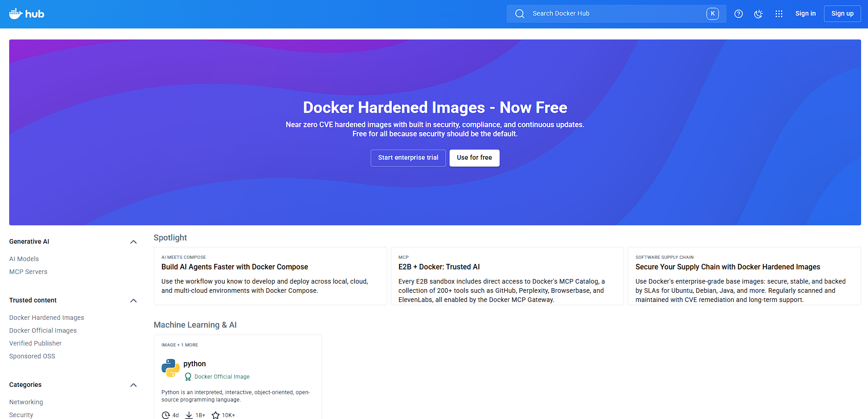This screenshot has height=419, width=868.
Task: Click the Spotlight section heading
Action: tap(170, 238)
